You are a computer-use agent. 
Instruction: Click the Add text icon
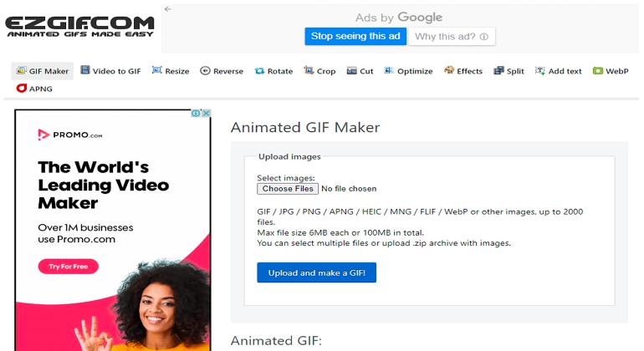click(x=540, y=70)
